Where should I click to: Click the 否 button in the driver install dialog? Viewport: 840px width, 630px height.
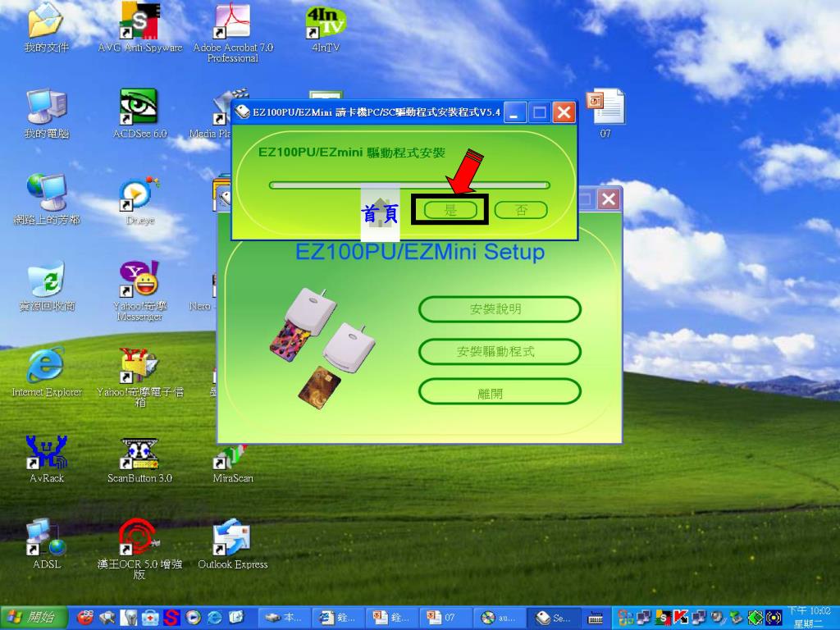[521, 210]
